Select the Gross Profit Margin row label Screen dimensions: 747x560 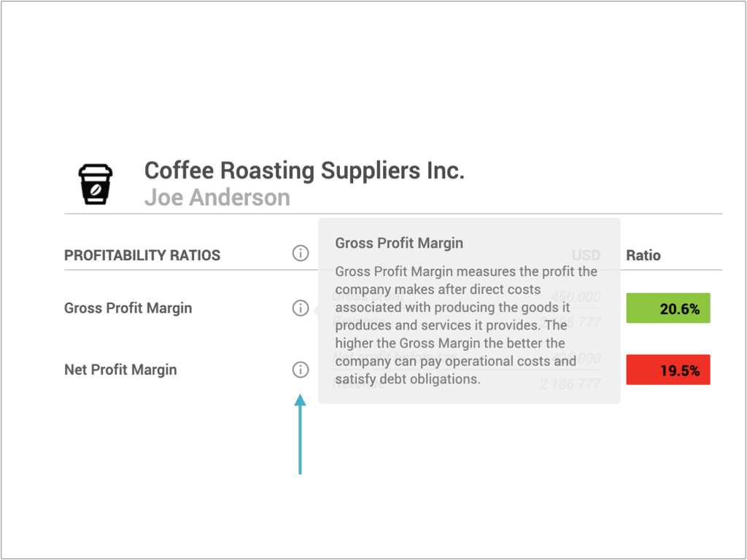pos(128,308)
